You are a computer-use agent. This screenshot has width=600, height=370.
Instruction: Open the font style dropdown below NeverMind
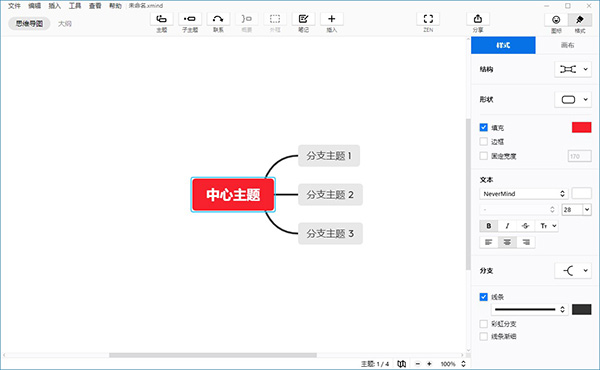click(x=519, y=210)
